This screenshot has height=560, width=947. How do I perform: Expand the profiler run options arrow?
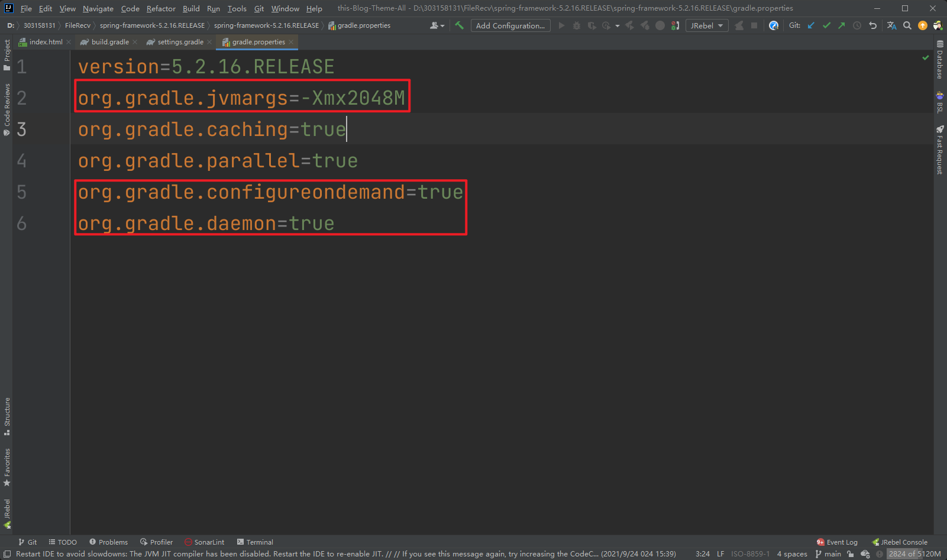[617, 25]
